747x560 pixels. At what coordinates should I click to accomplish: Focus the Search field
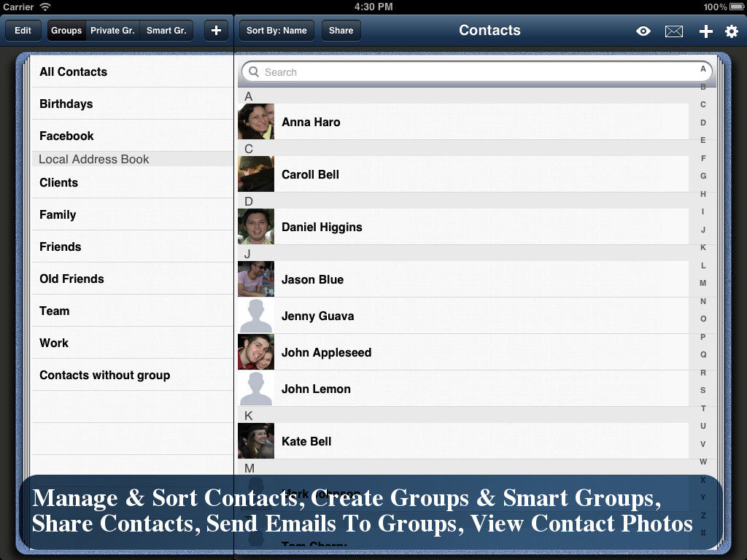pos(477,72)
